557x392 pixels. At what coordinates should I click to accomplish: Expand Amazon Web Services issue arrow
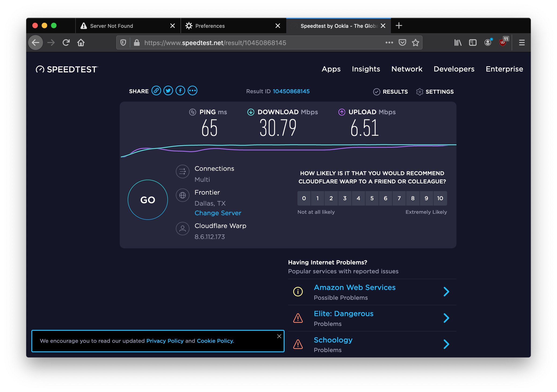click(x=446, y=292)
